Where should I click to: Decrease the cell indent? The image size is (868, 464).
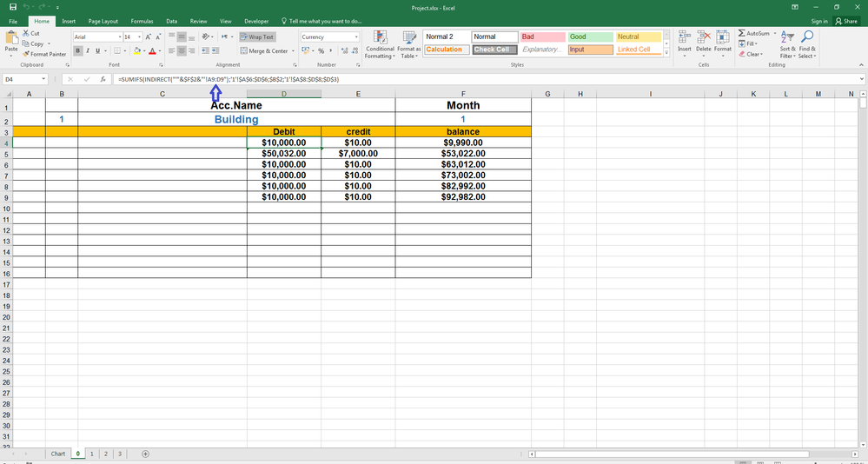tap(205, 50)
